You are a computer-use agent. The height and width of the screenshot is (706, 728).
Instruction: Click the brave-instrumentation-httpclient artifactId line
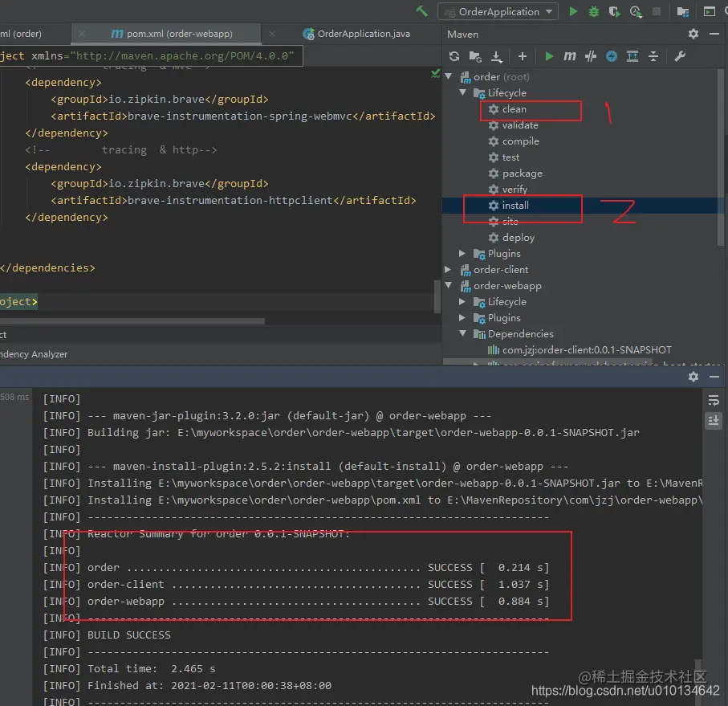[234, 200]
